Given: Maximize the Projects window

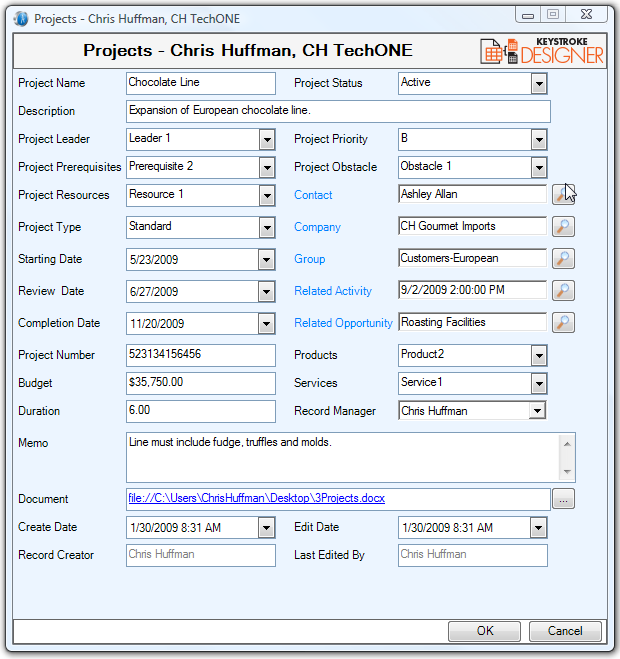Looking at the screenshot, I should click(x=553, y=15).
